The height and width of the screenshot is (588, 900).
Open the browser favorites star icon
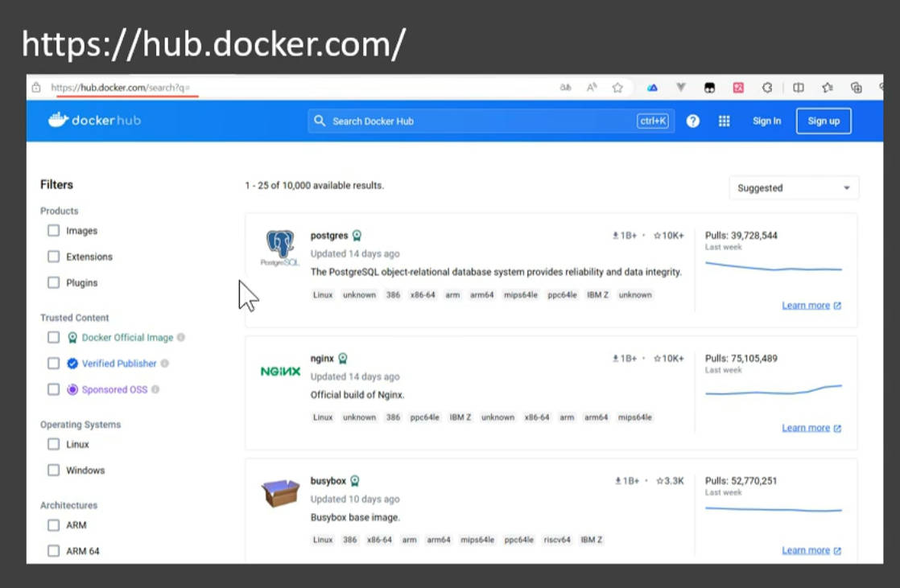(x=617, y=87)
